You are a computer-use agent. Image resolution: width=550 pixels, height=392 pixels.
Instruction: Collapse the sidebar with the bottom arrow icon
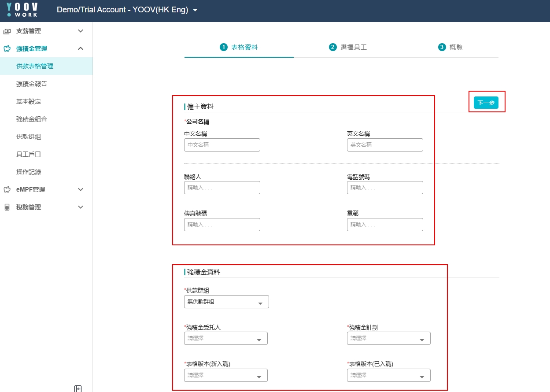[x=78, y=388]
